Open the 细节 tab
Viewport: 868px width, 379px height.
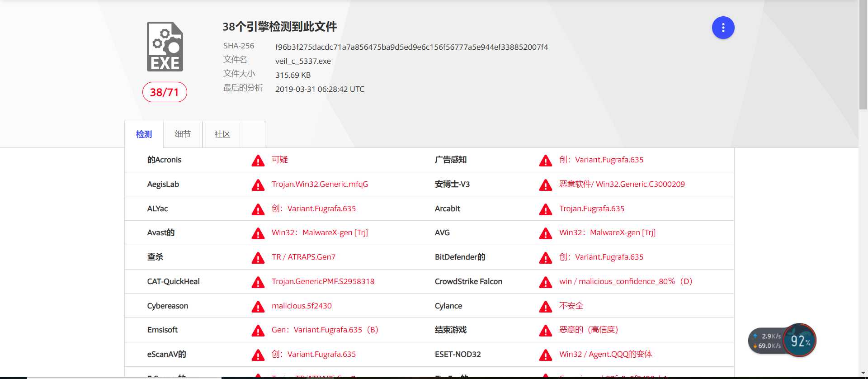183,134
